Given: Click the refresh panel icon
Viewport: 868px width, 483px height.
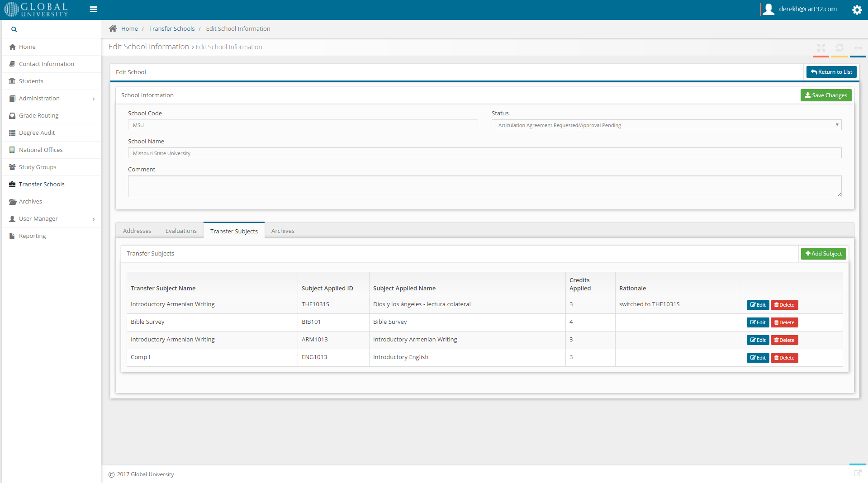Looking at the screenshot, I should click(x=840, y=47).
